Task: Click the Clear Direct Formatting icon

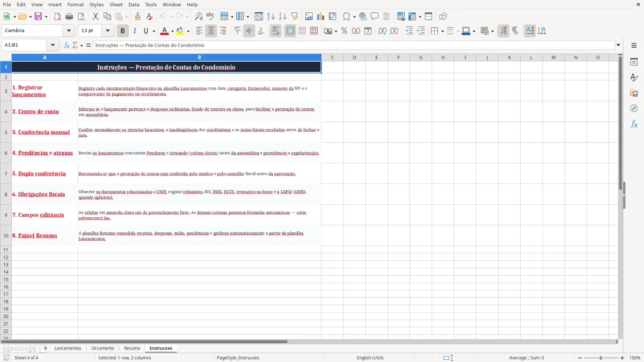Action: coord(150,17)
